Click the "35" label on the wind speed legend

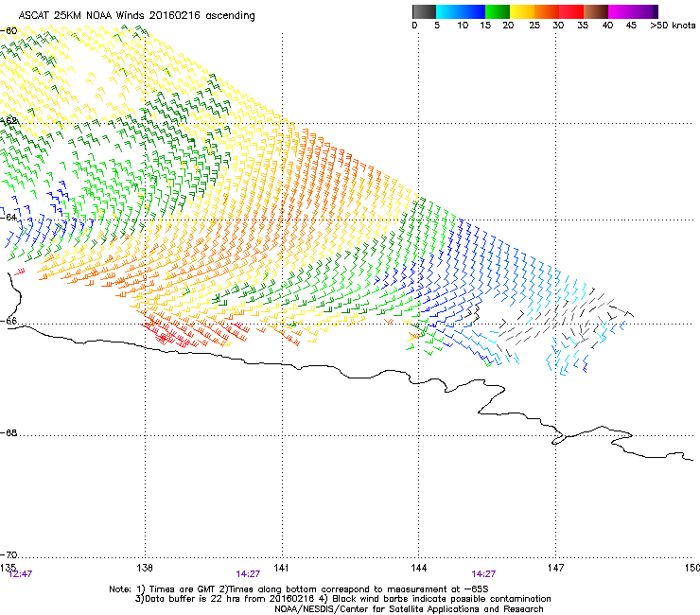(x=583, y=26)
